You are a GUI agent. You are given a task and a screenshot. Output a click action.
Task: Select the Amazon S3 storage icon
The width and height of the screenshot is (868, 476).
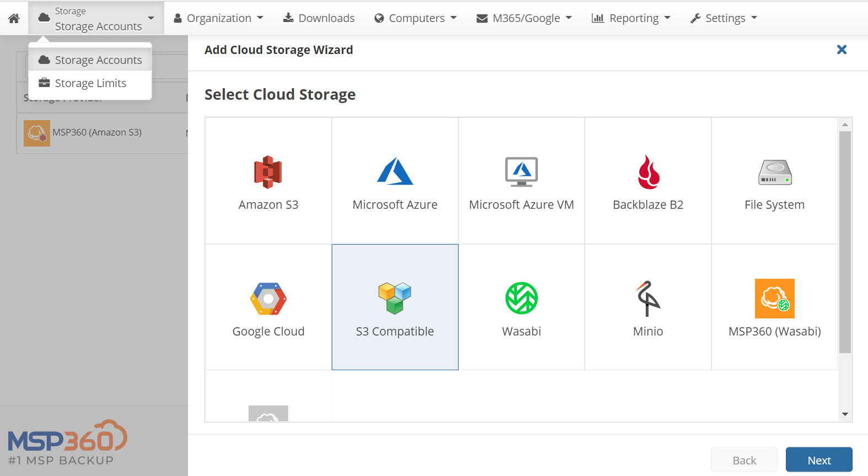268,172
